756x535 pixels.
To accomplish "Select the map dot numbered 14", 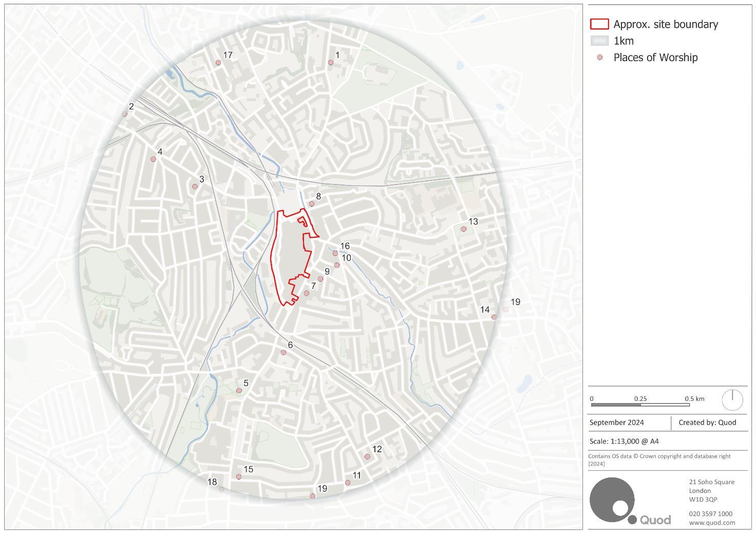I will 495,317.
